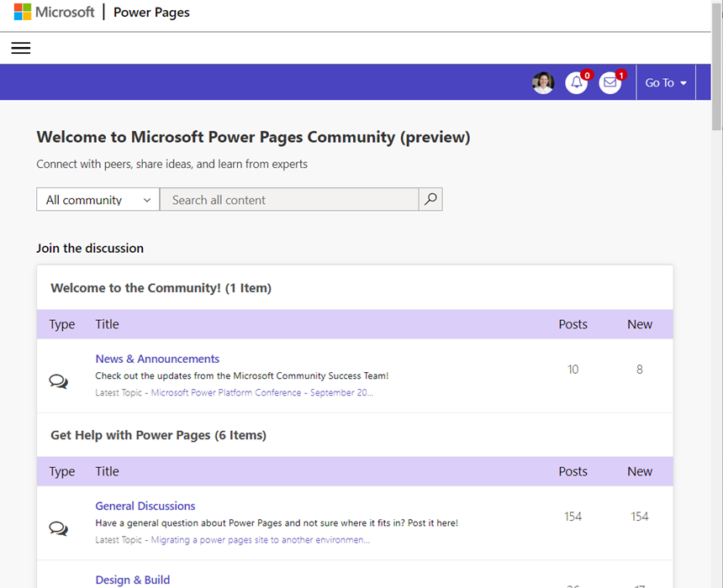Screen dimensions: 723x588
Task: Open the Design & Build forum
Action: [x=133, y=580]
